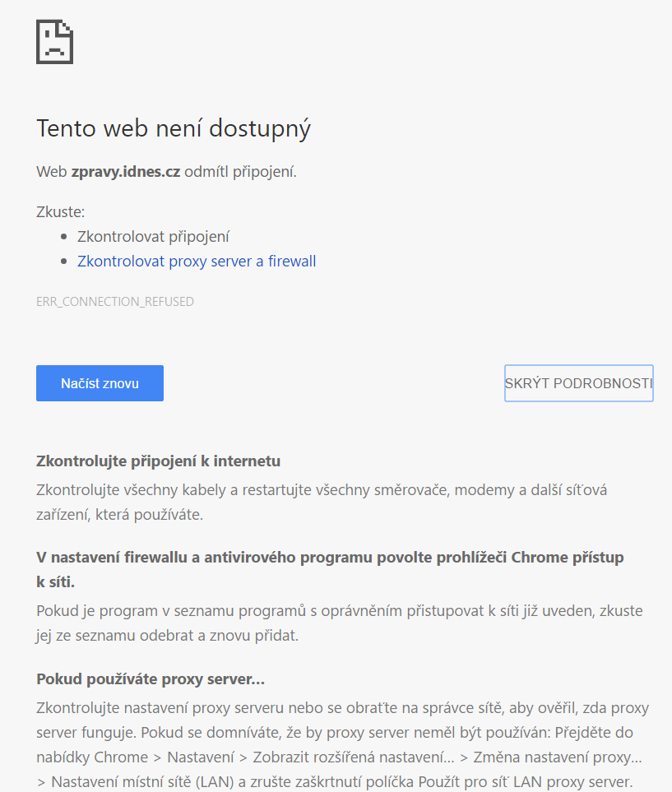This screenshot has height=792, width=672.
Task: Click the paragraph about restarting routers and modems
Action: pyautogui.click(x=322, y=502)
